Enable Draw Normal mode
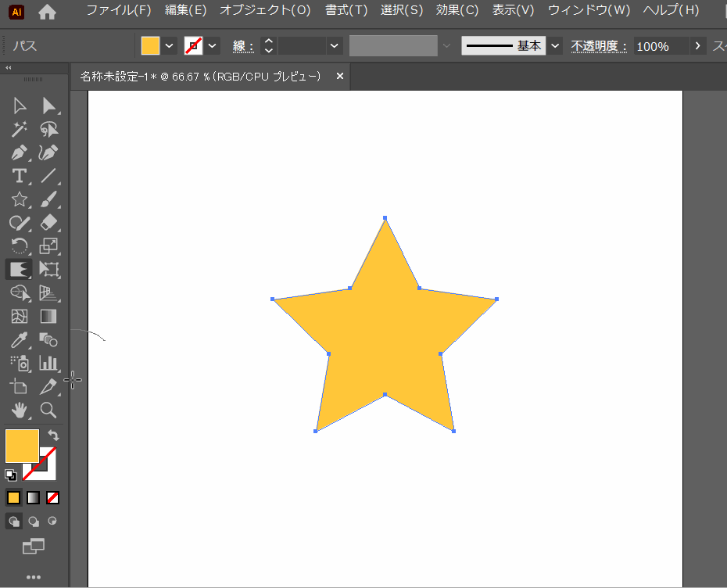 point(14,522)
